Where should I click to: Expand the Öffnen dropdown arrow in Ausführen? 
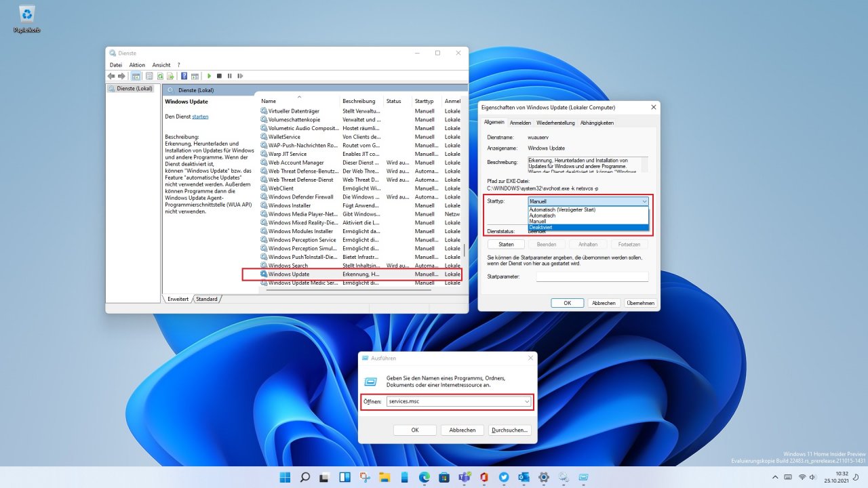tap(527, 402)
